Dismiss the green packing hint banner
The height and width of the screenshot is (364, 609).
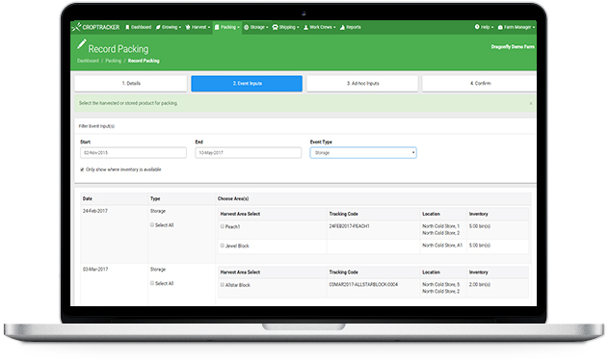531,104
